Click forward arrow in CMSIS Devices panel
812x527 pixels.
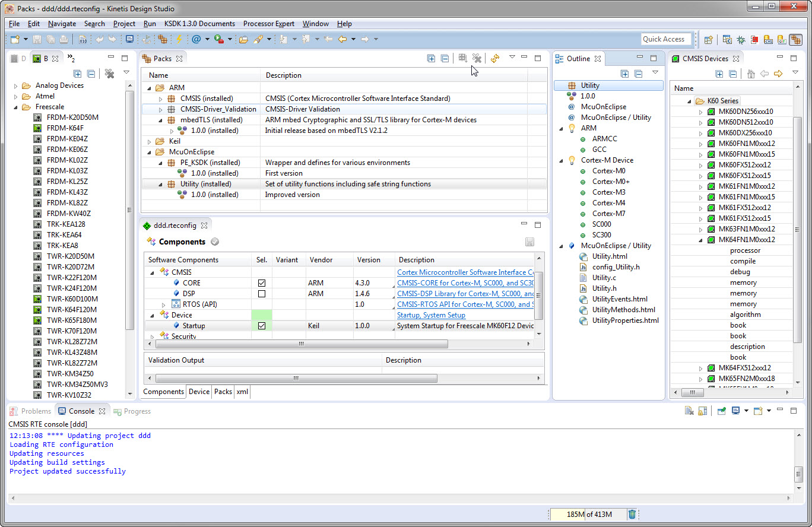[x=778, y=74]
